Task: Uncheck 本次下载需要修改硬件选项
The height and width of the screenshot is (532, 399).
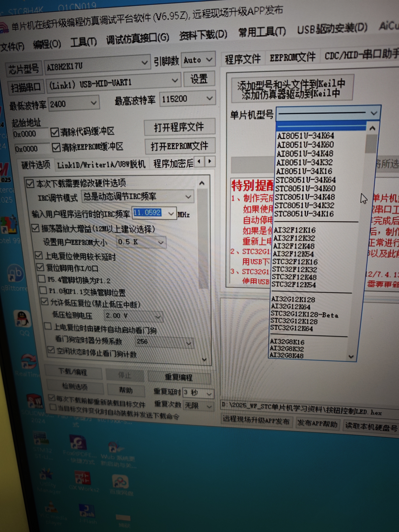Action: pyautogui.click(x=30, y=184)
